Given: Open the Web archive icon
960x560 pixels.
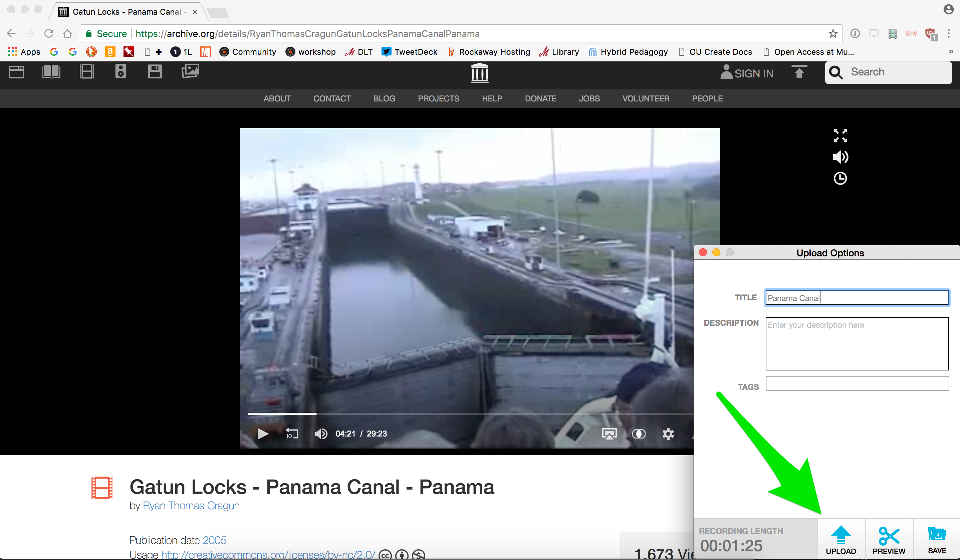Looking at the screenshot, I should (x=16, y=72).
